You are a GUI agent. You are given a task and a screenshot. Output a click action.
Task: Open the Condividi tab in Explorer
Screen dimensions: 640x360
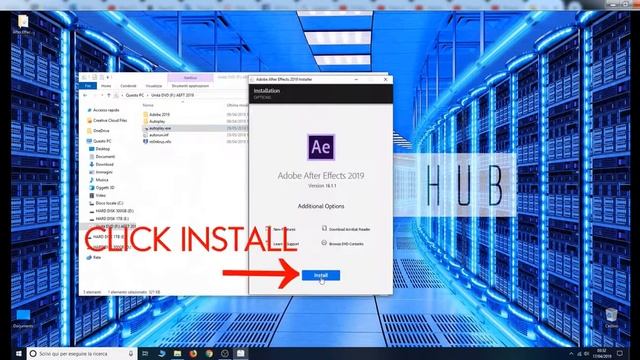point(128,86)
